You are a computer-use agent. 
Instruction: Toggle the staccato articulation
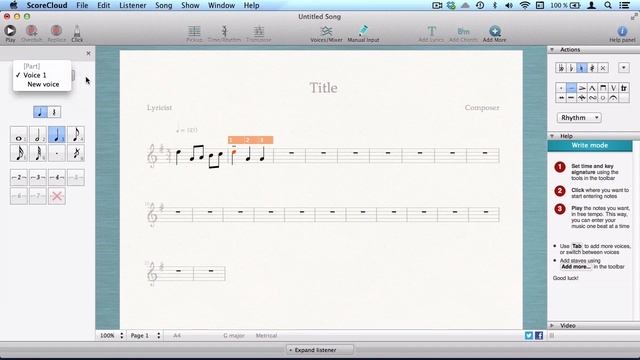(561, 88)
